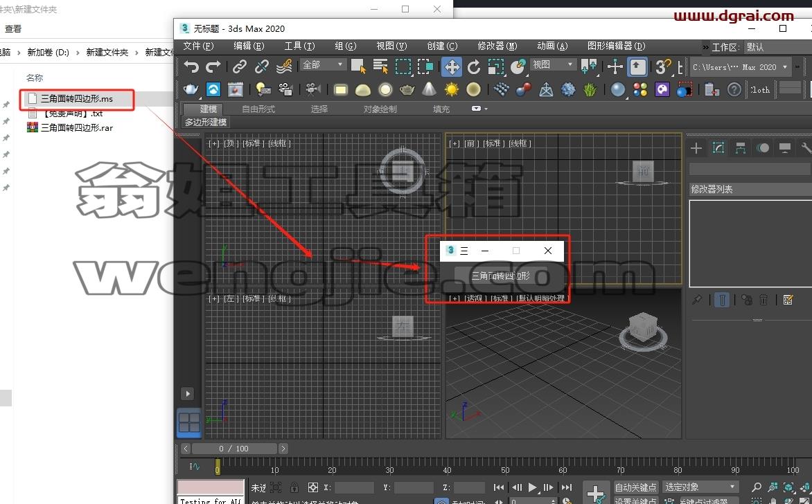Toggle the Select and Manipulate crosshair tool
The width and height of the screenshot is (812, 504).
click(x=615, y=66)
